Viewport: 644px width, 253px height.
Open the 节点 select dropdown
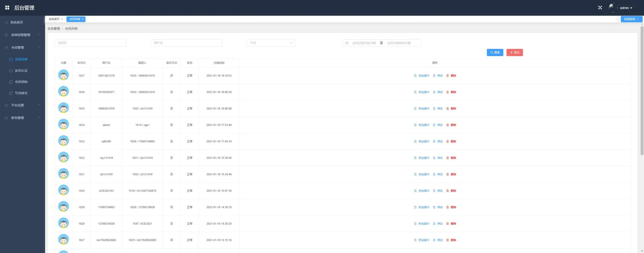pyautogui.click(x=271, y=43)
